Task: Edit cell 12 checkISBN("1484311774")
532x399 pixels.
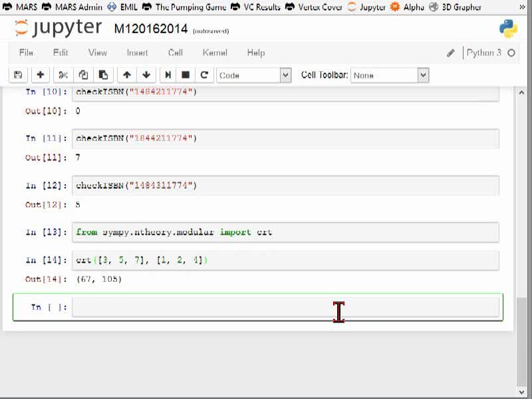Action: [x=285, y=186]
